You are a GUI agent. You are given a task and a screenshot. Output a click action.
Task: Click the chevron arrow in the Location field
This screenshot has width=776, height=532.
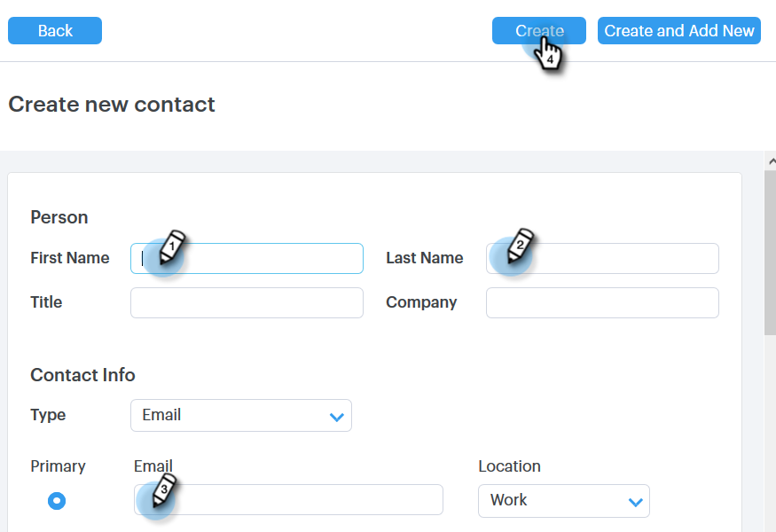[x=635, y=501]
